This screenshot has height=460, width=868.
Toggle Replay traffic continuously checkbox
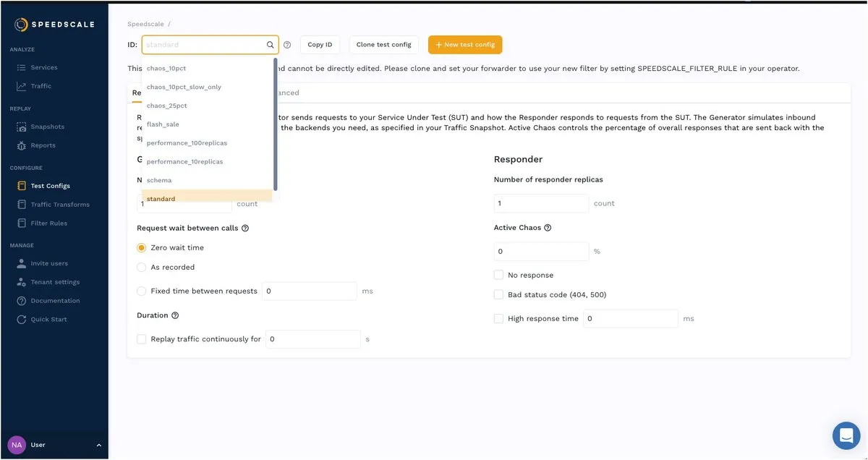(142, 338)
